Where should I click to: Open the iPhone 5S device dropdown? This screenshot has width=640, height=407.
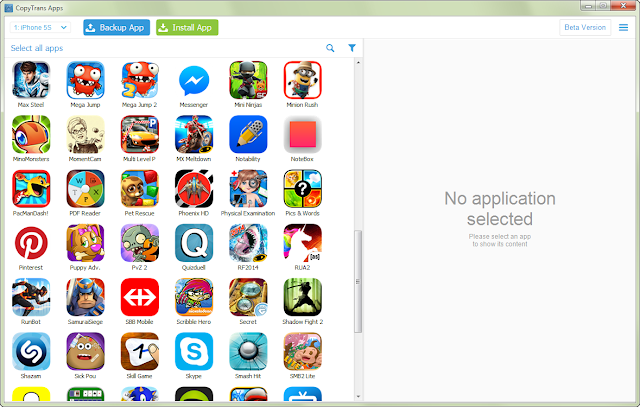[40, 27]
